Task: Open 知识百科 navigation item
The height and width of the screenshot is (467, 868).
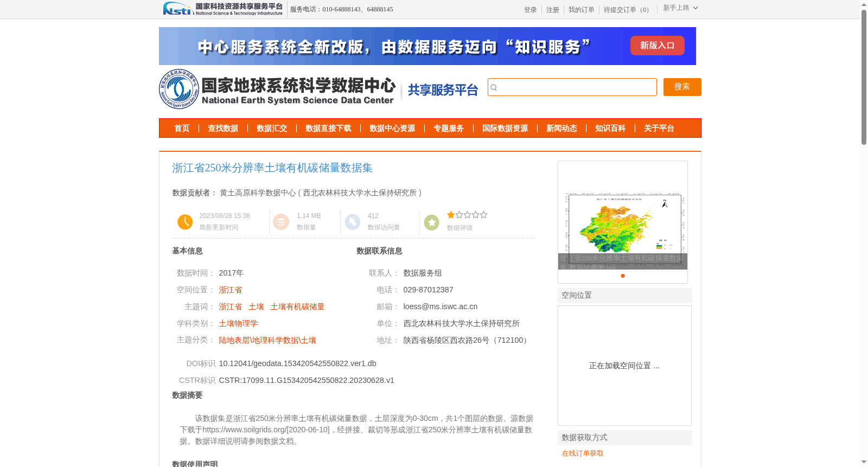Action: coord(610,129)
